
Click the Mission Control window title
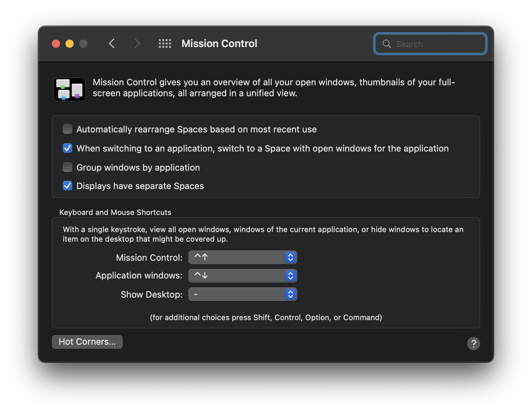(219, 44)
